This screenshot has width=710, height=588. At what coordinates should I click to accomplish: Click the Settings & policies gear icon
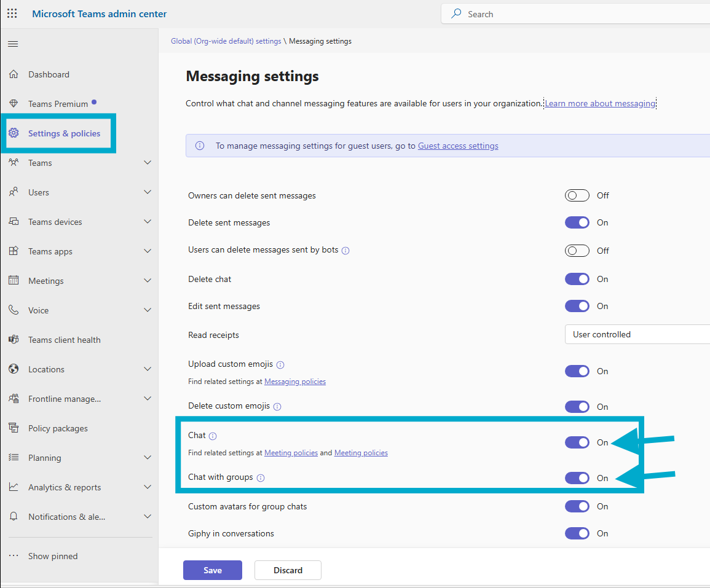[x=14, y=133]
